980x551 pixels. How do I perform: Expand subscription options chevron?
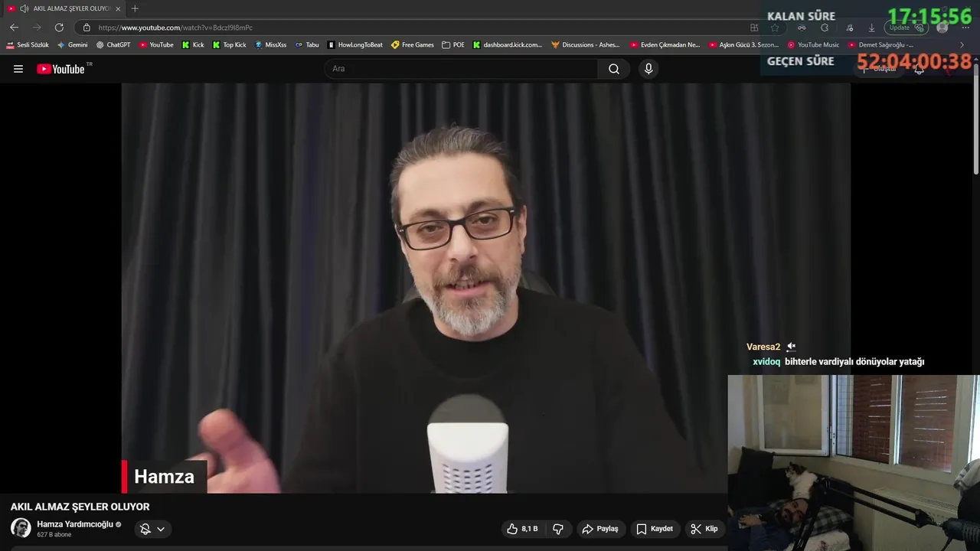pyautogui.click(x=161, y=529)
